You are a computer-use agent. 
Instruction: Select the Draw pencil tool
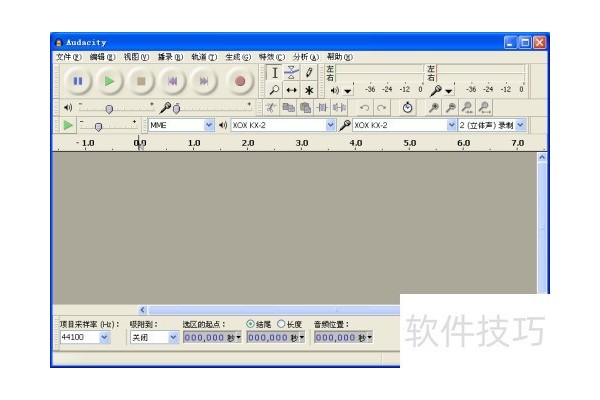(x=309, y=73)
